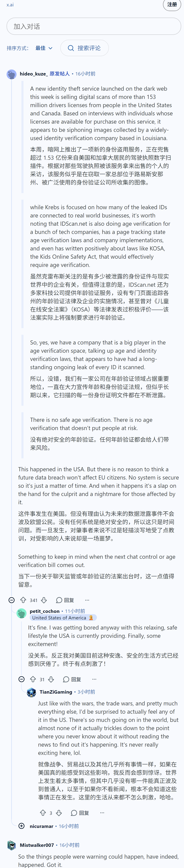This screenshot has width=184, height=868.
Task: Expand nicuramar's collapsed comment
Action: (21, 825)
